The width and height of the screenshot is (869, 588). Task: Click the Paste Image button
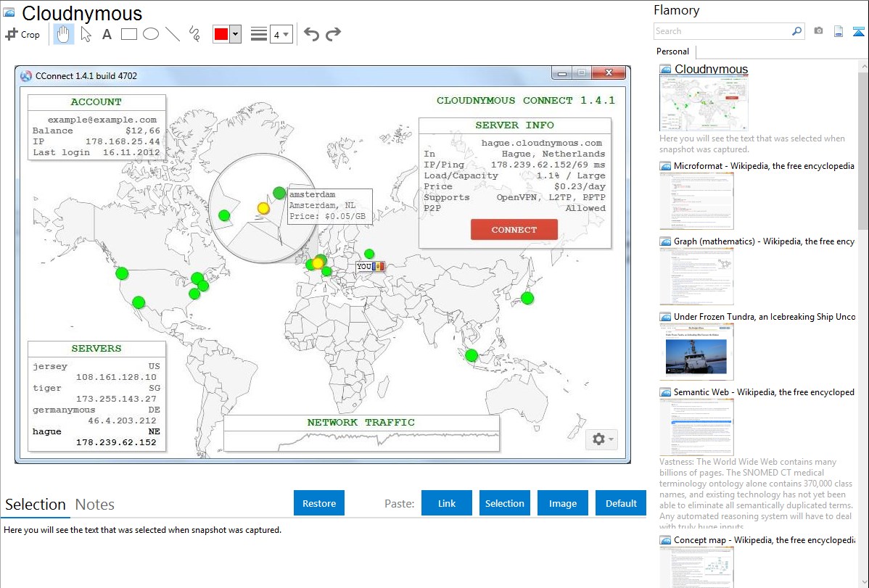coord(563,503)
